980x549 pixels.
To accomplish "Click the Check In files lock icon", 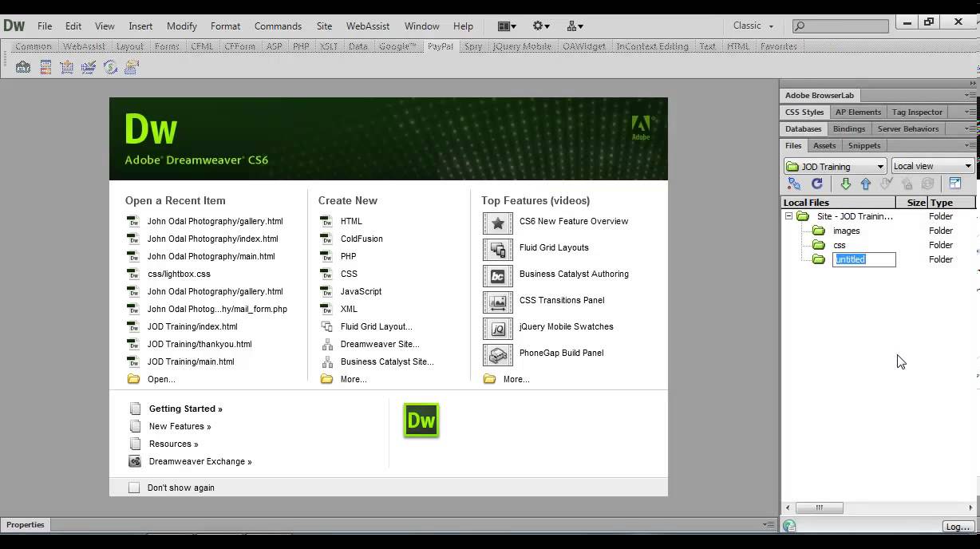I will (x=907, y=184).
